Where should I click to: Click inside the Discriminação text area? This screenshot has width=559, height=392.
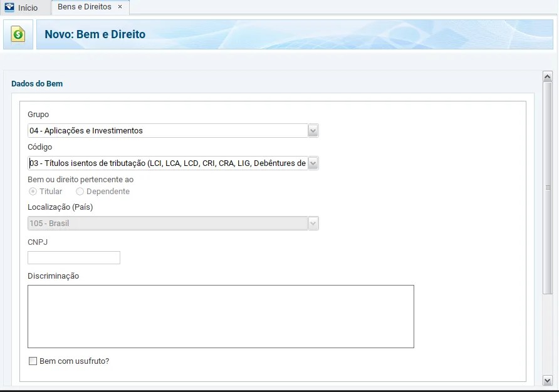pos(221,316)
